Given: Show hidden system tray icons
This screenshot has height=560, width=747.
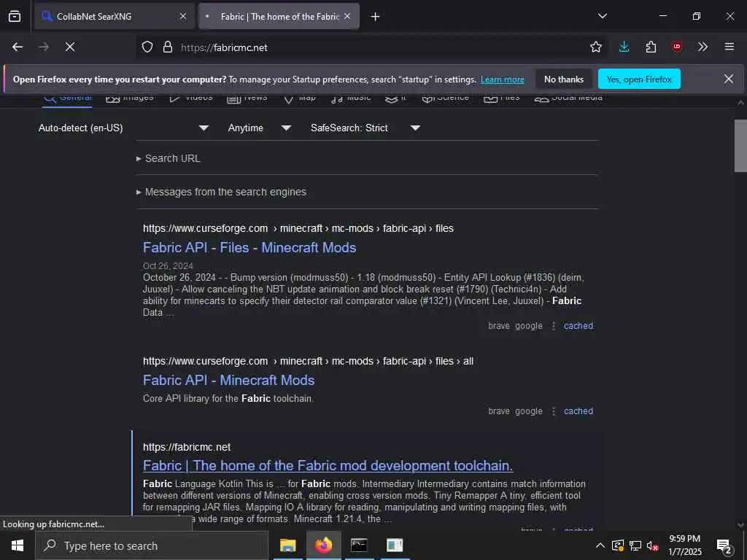Looking at the screenshot, I should point(600,545).
